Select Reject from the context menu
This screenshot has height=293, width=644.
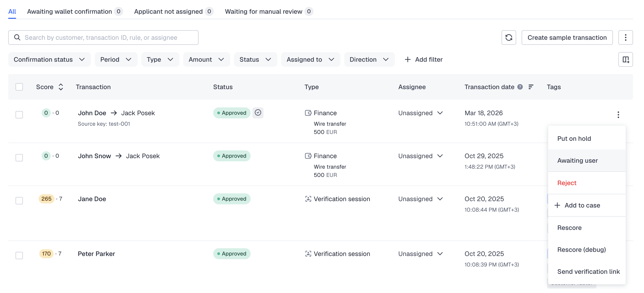pyautogui.click(x=566, y=183)
